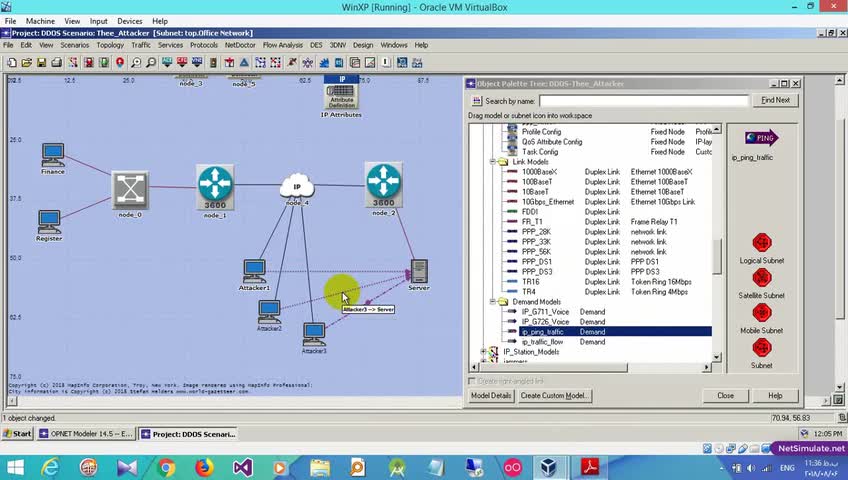Viewport: 848px width, 480px height.
Task: Click the Logical Subnet palette icon
Action: (761, 243)
